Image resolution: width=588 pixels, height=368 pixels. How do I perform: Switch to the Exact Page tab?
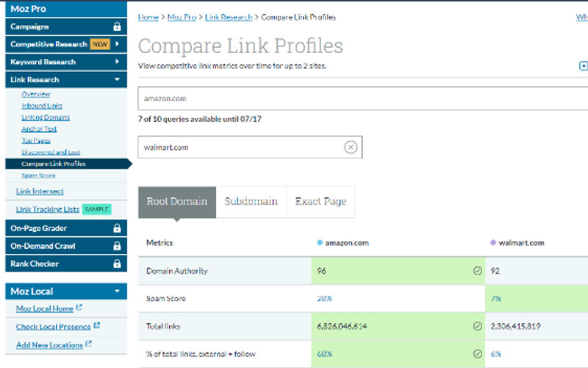click(x=320, y=202)
